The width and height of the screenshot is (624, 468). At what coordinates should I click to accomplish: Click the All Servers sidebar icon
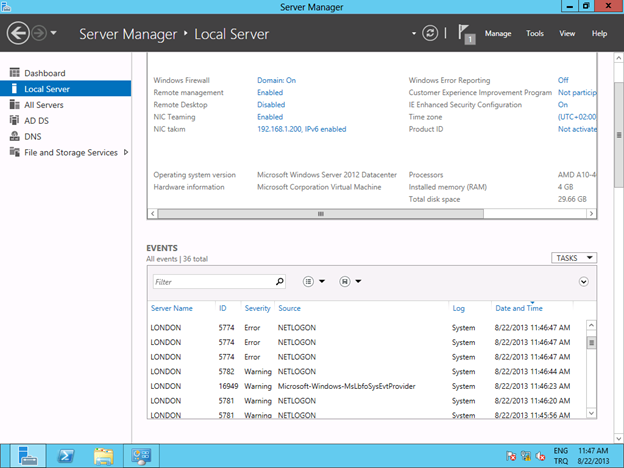coord(14,104)
